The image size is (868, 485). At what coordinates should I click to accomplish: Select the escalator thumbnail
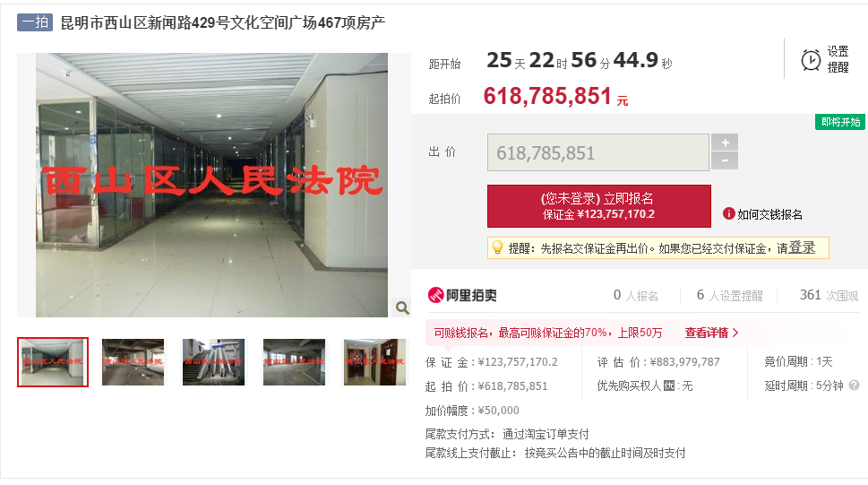(214, 362)
